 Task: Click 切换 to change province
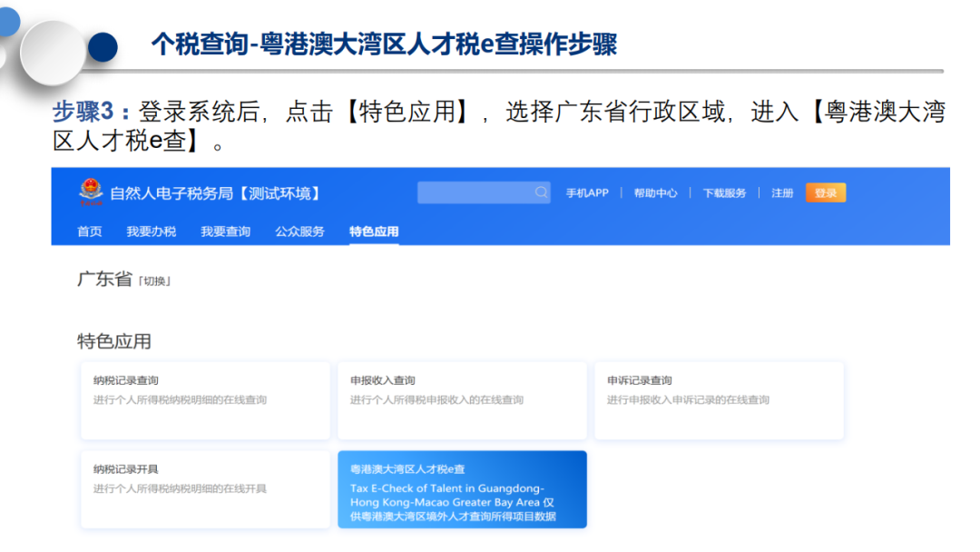(154, 281)
